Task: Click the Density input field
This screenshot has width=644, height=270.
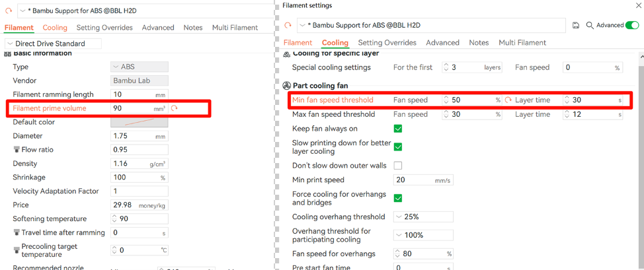Action: pyautogui.click(x=140, y=163)
